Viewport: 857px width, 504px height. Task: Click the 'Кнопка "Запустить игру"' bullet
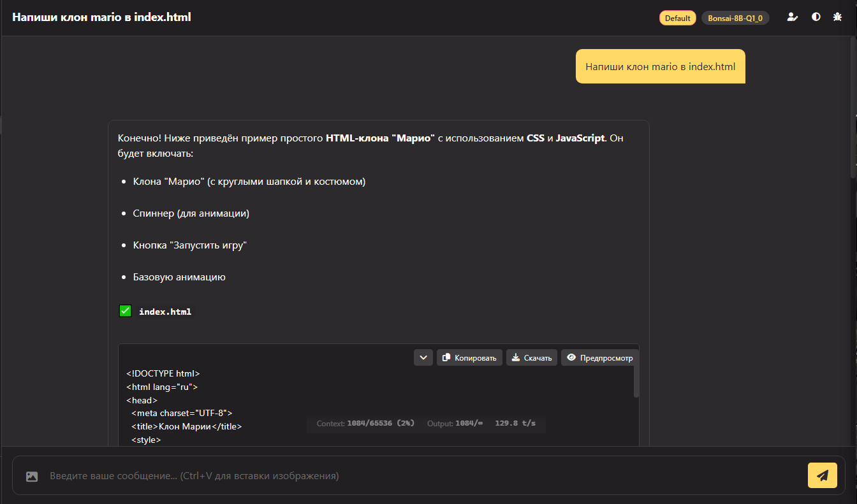189,245
